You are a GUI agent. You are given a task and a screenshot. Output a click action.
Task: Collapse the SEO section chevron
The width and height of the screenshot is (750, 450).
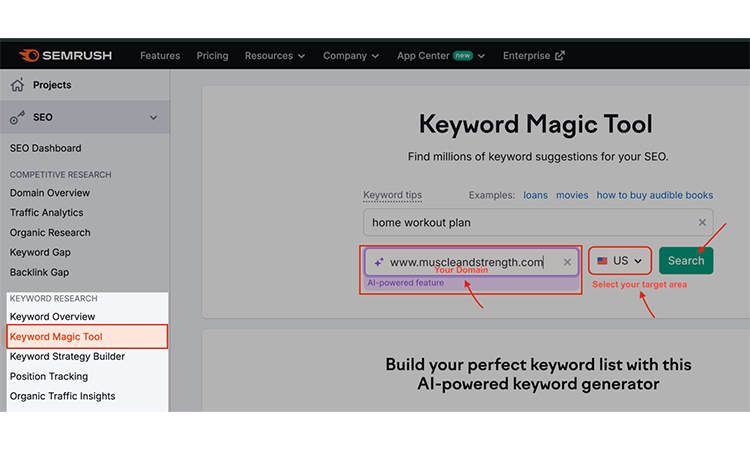(153, 117)
